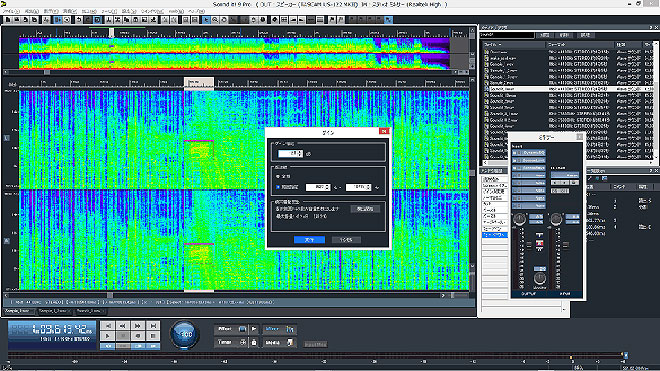Jump to start with the transport button

coord(107,326)
